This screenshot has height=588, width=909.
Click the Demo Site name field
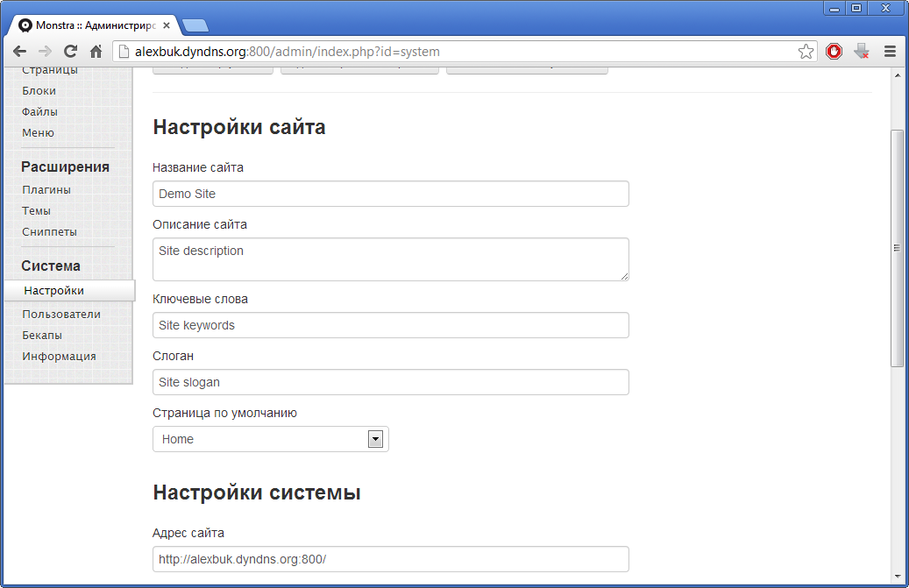(x=390, y=194)
